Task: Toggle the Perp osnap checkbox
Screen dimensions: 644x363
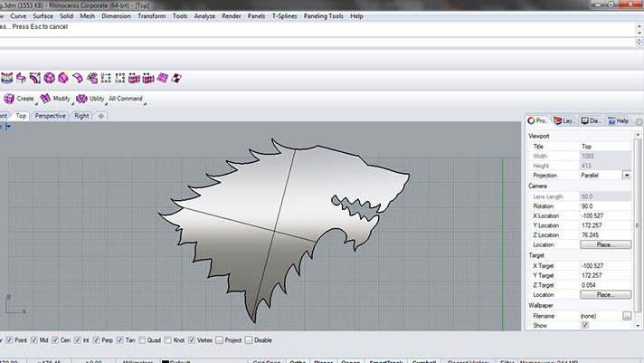Action: click(x=96, y=340)
